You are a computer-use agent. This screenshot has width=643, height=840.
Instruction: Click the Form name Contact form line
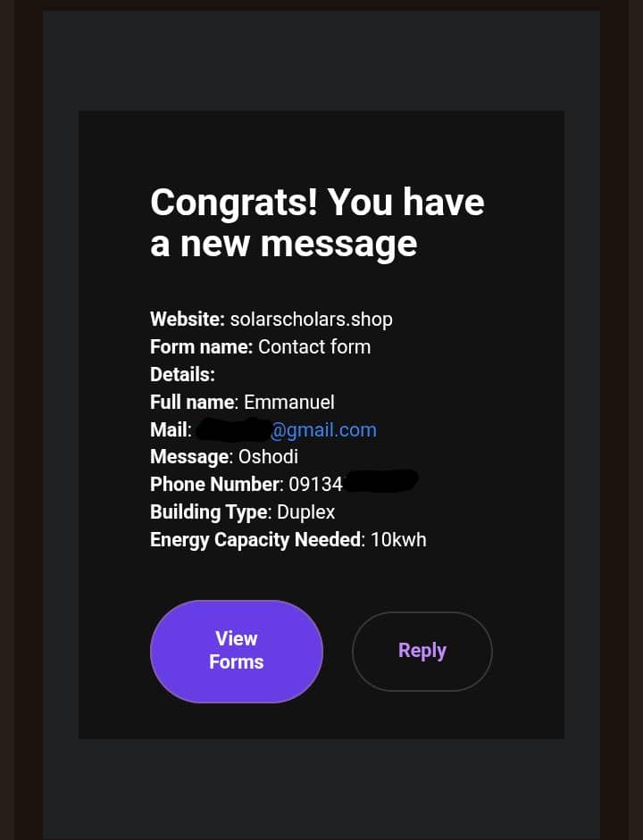click(x=260, y=346)
